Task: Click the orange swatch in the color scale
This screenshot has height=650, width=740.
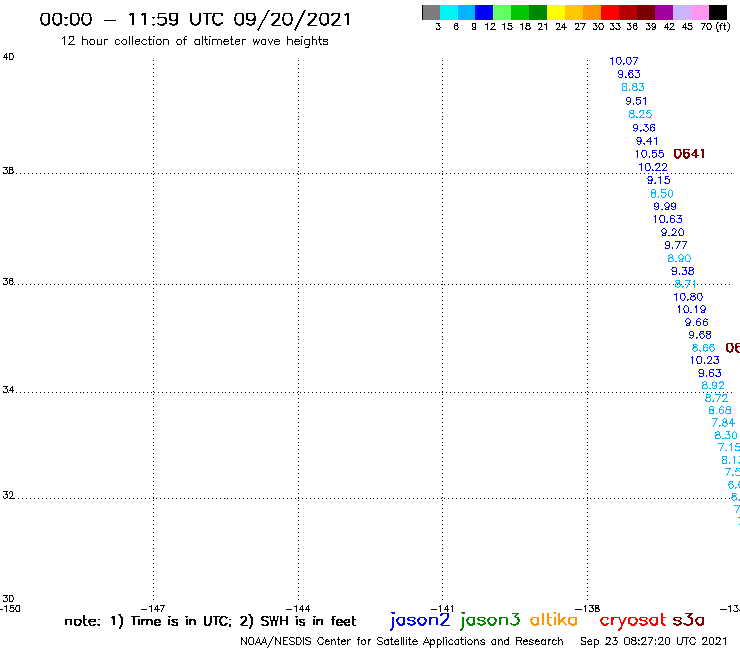Action: point(592,13)
